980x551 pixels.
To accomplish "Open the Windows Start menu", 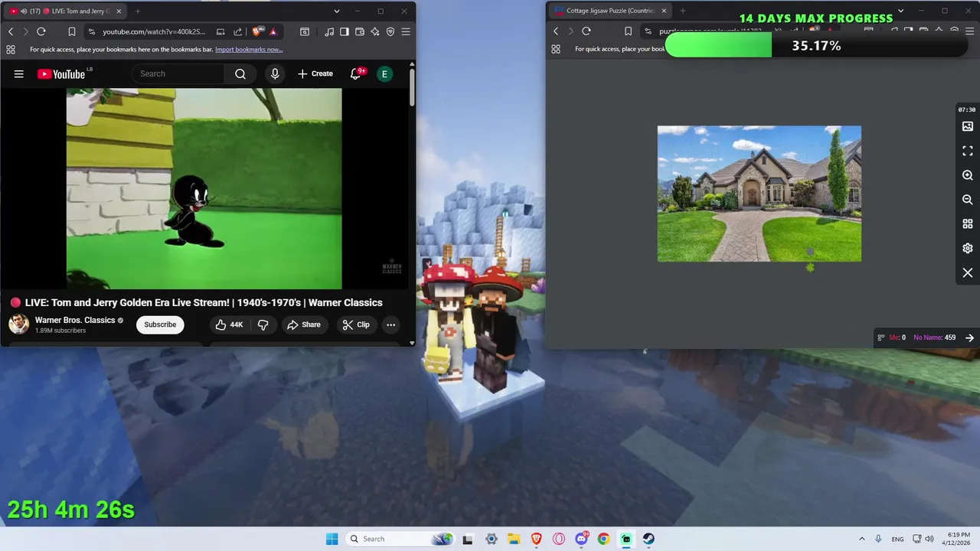I will point(332,539).
